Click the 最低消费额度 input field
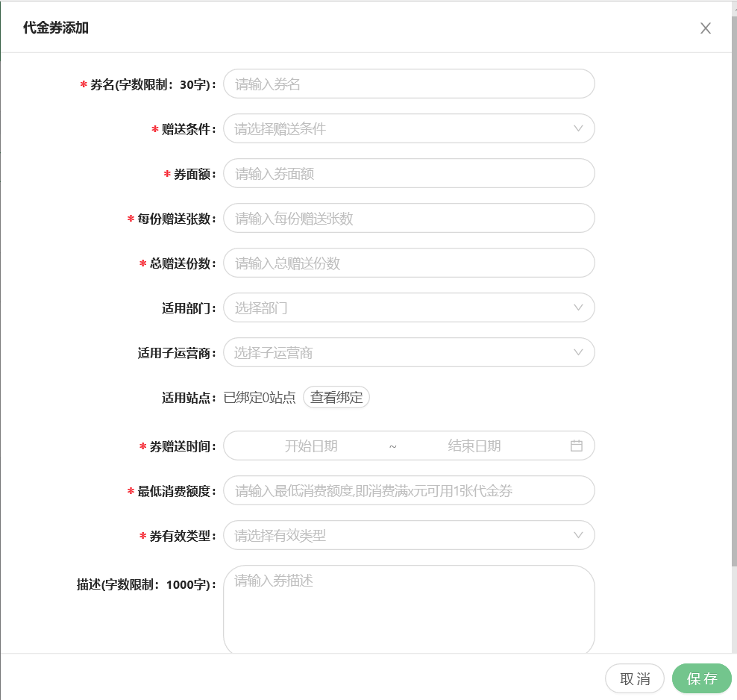The width and height of the screenshot is (737, 700). click(408, 490)
